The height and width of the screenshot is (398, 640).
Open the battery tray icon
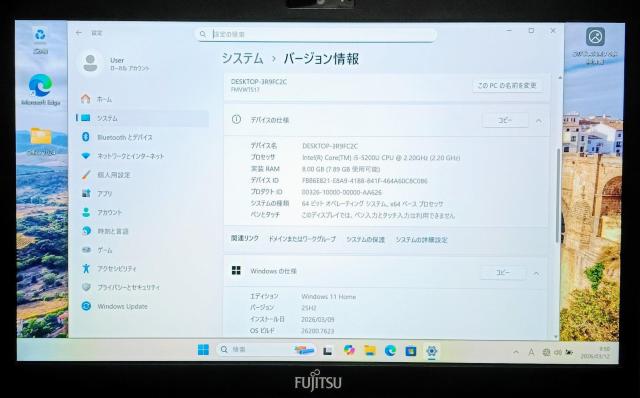click(x=569, y=352)
